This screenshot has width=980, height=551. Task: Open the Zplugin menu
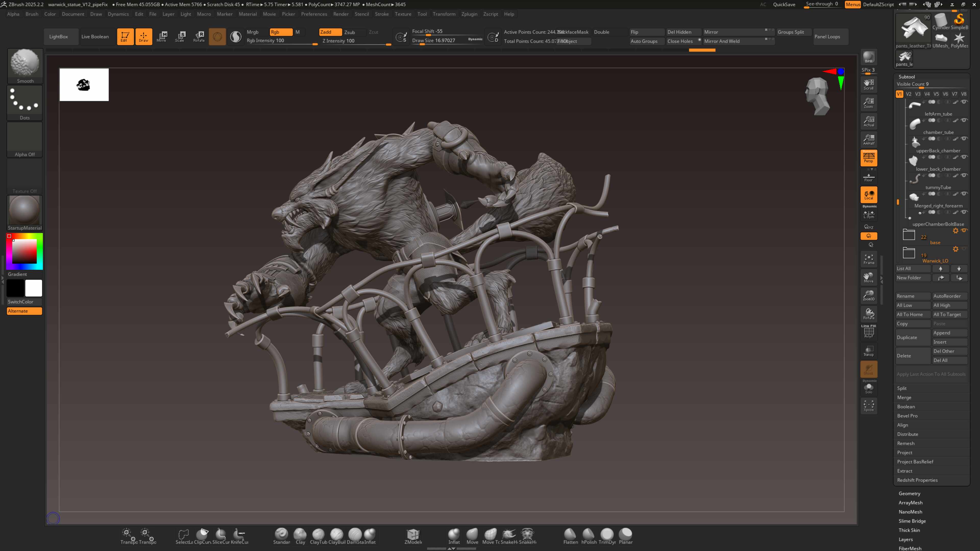469,14
